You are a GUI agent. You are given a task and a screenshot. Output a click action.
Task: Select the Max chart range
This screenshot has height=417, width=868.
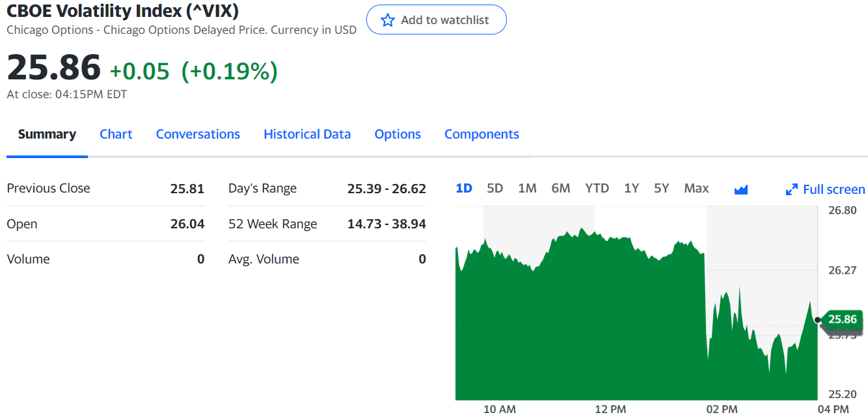[696, 189]
